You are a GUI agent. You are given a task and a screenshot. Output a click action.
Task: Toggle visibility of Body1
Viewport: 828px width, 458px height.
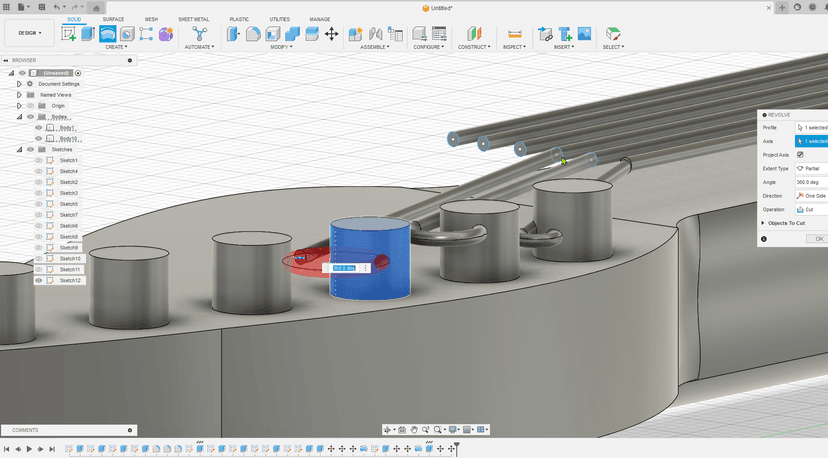39,128
